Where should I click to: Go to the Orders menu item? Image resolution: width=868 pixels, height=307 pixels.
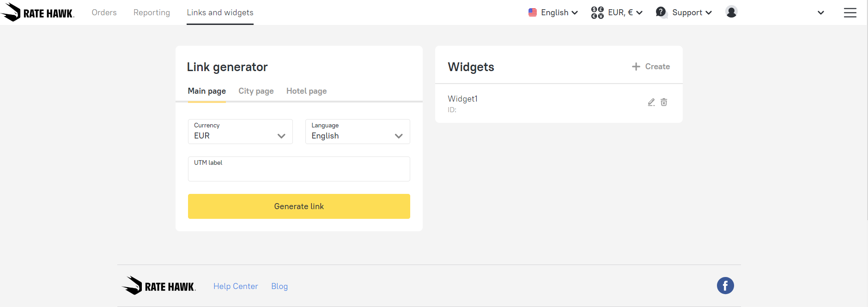click(x=104, y=12)
